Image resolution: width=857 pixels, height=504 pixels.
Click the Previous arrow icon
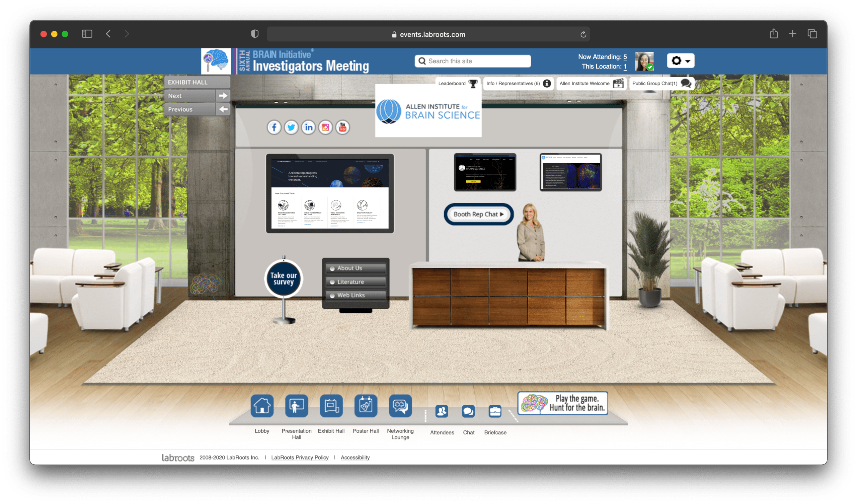tap(223, 109)
